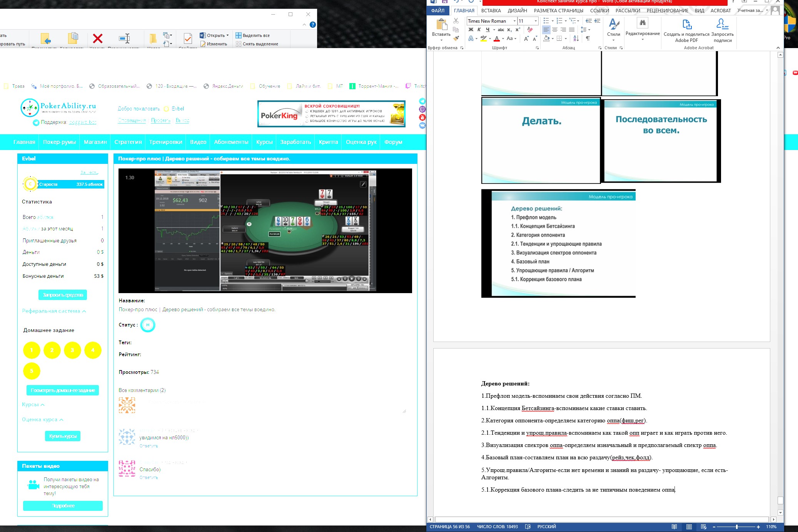The width and height of the screenshot is (798, 532).
Task: Open the underline style dropdown arrow
Action: pyautogui.click(x=494, y=30)
